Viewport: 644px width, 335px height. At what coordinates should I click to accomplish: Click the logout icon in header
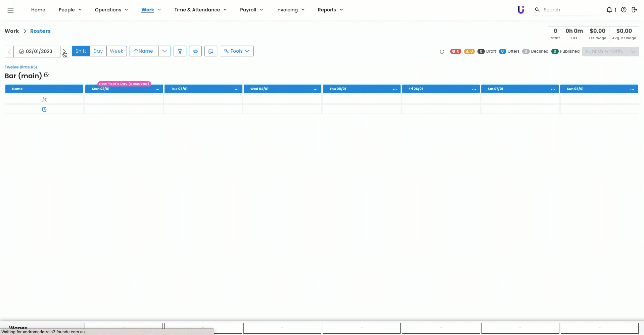point(634,10)
